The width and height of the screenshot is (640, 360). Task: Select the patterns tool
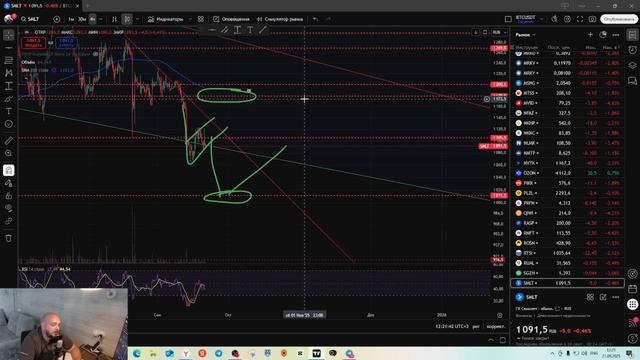tap(9, 73)
